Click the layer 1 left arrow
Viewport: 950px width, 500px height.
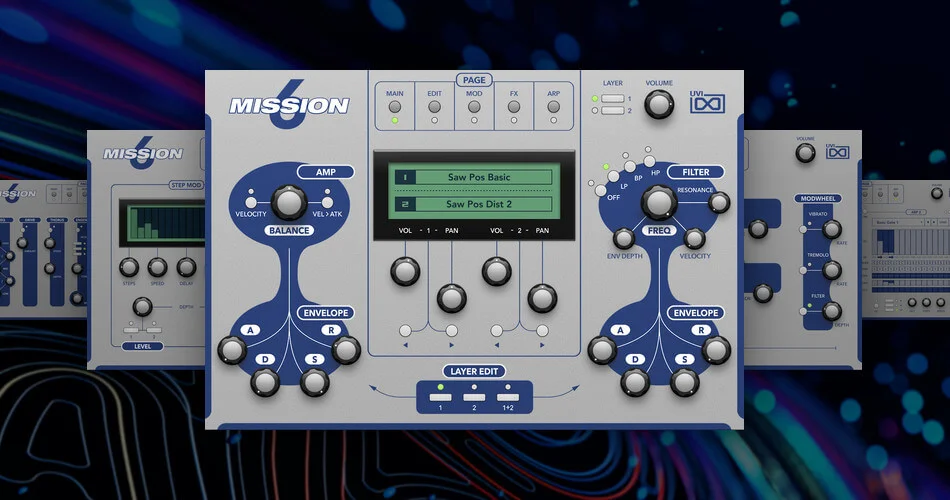tap(405, 345)
